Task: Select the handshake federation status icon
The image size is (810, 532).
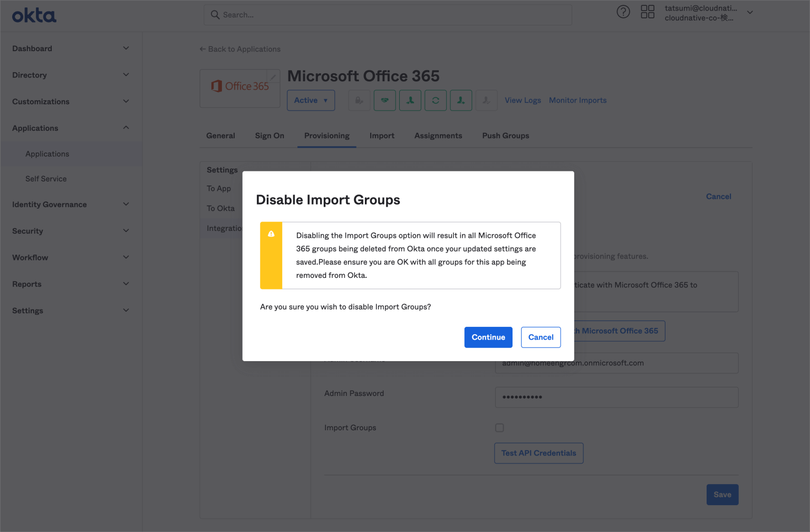Action: [384, 100]
